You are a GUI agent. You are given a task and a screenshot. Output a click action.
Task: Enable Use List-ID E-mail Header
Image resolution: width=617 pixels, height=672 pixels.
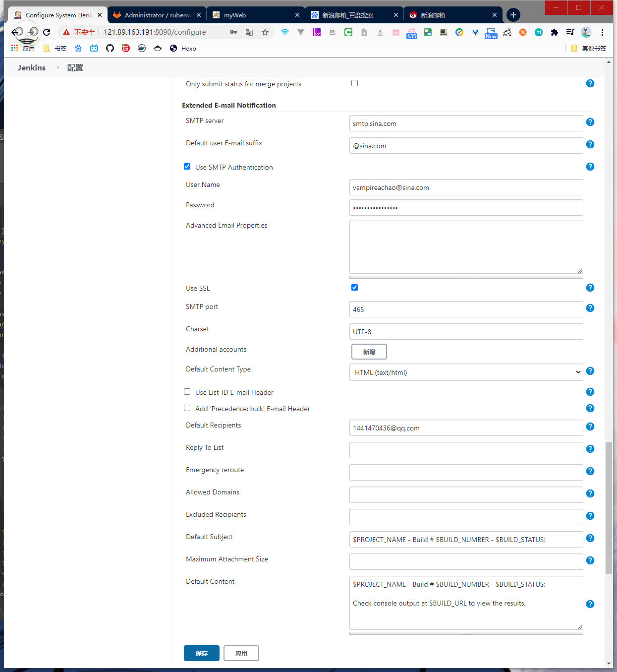click(187, 392)
